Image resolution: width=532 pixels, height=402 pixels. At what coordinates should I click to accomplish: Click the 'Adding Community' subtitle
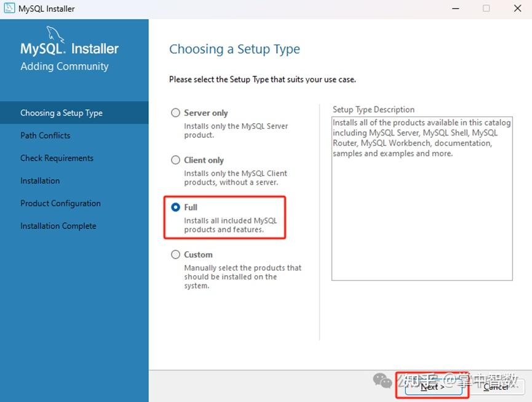click(x=65, y=66)
